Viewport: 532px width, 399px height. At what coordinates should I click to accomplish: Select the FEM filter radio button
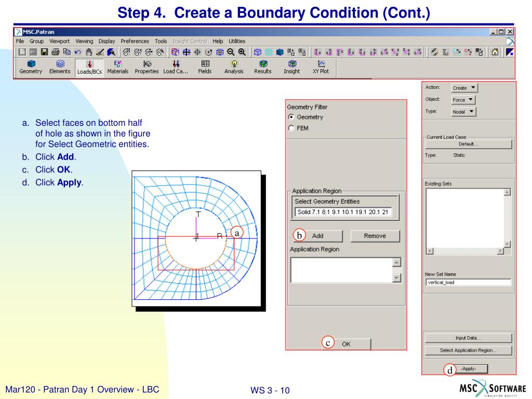point(291,128)
